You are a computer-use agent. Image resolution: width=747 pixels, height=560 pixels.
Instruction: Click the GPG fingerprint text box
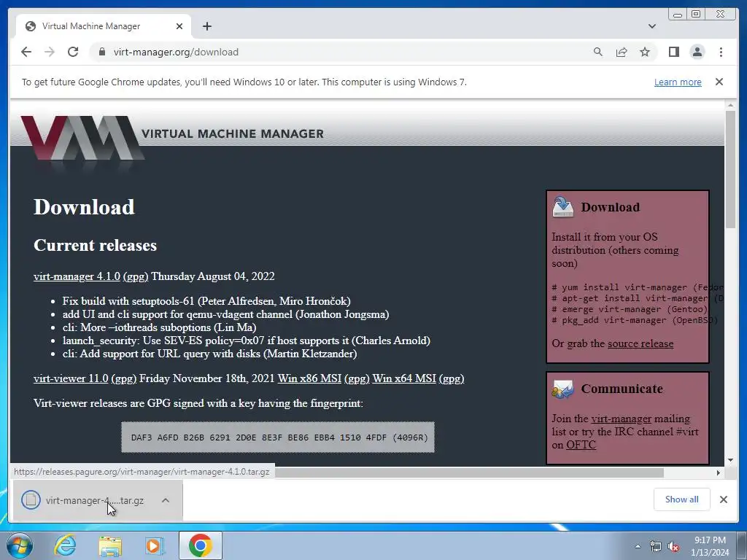(x=278, y=437)
